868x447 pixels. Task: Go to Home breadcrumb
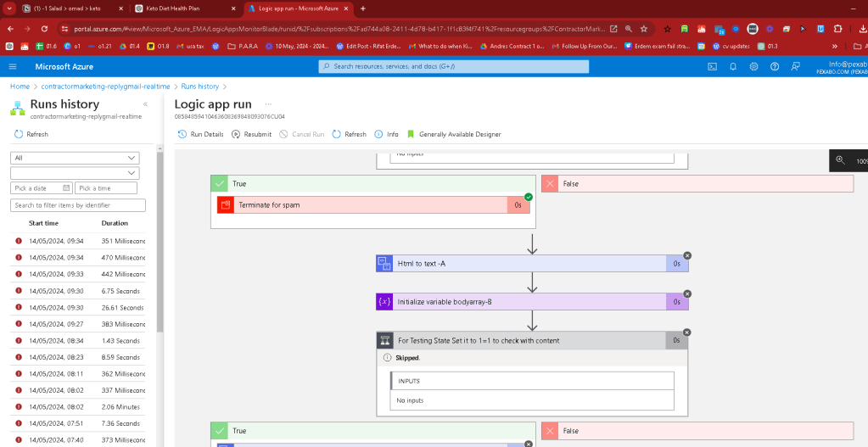pos(20,87)
